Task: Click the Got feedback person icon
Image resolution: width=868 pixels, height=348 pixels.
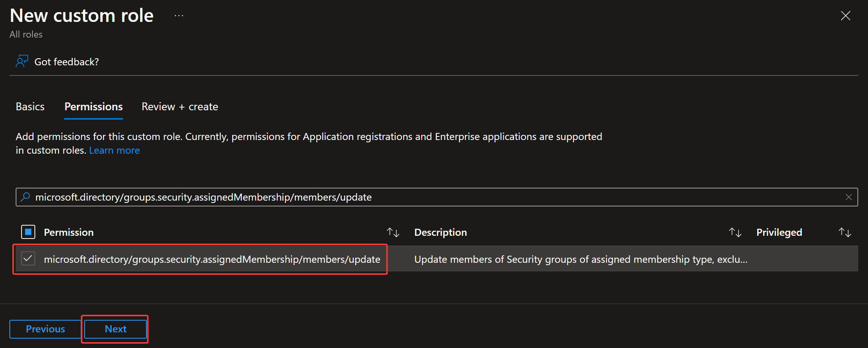Action: pos(22,61)
